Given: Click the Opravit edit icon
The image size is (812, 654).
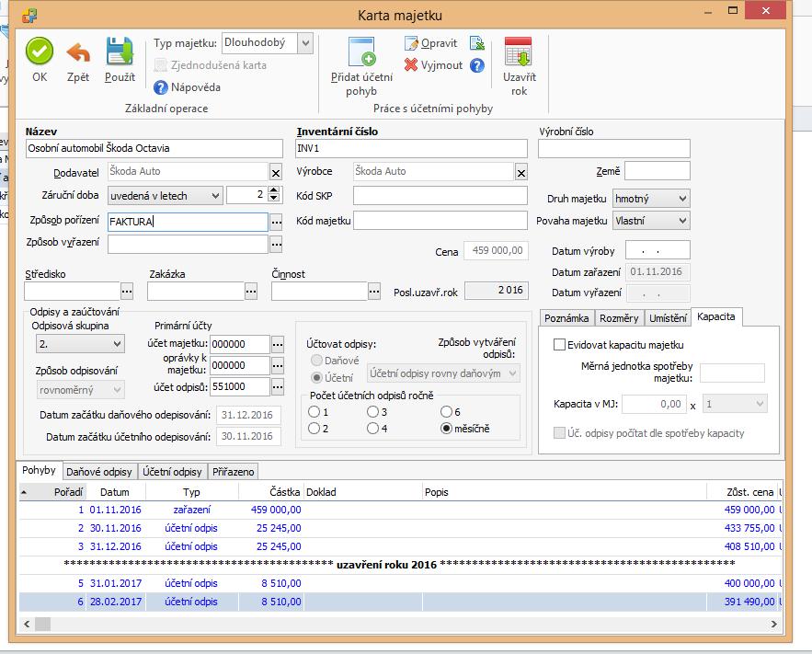Looking at the screenshot, I should tap(411, 43).
